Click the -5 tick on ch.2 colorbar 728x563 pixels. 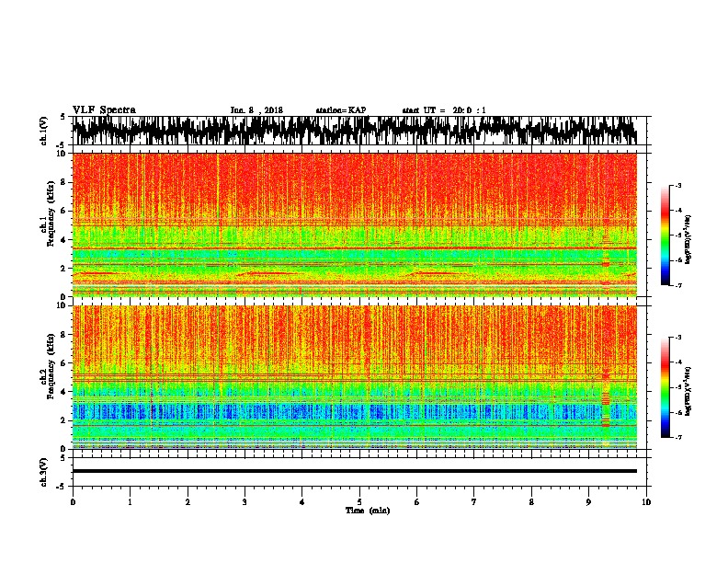(x=677, y=387)
